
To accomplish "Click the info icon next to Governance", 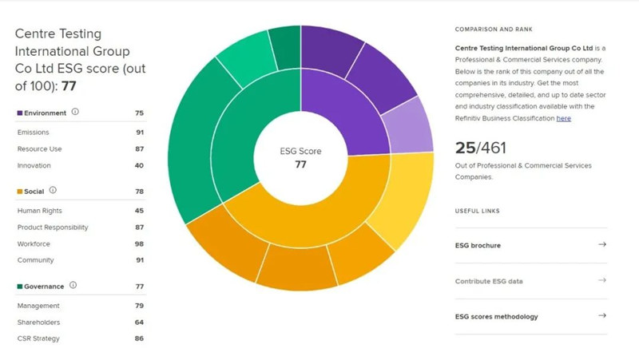I will [73, 285].
